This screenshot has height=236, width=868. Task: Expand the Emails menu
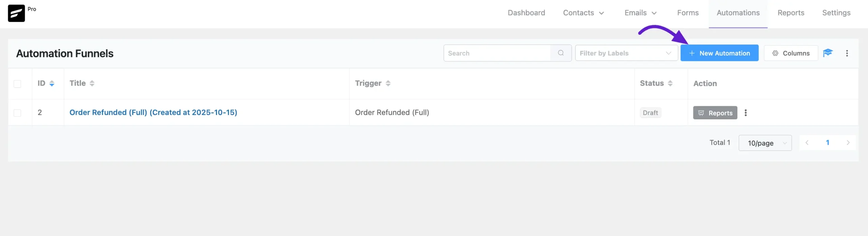(x=640, y=13)
